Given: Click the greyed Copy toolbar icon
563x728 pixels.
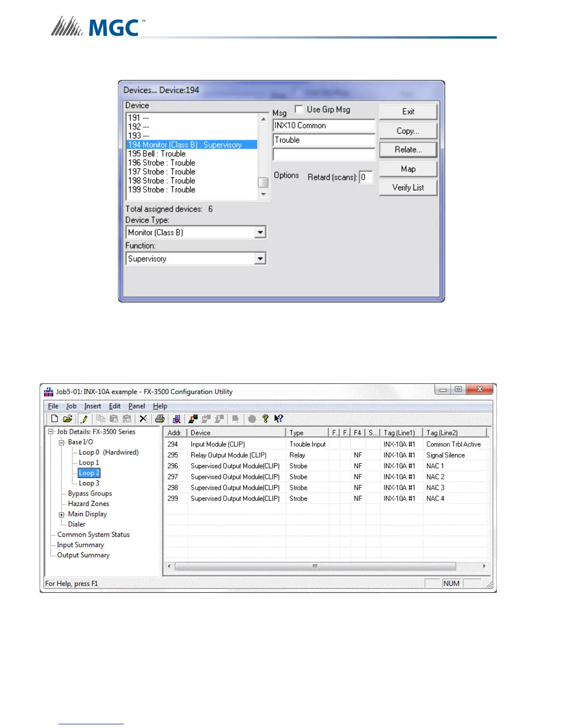Looking at the screenshot, I should click(x=101, y=419).
